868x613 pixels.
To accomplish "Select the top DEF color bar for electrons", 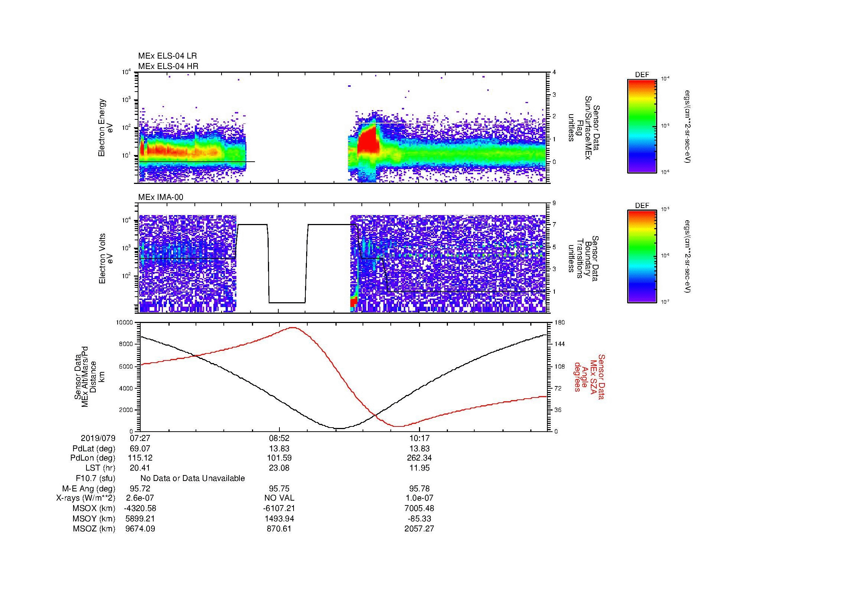I will (642, 126).
